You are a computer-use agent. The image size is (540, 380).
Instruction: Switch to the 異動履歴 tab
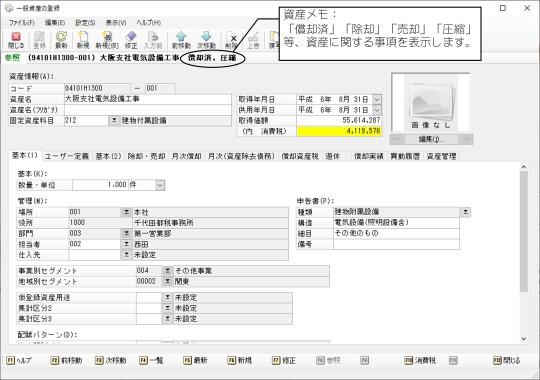click(405, 156)
